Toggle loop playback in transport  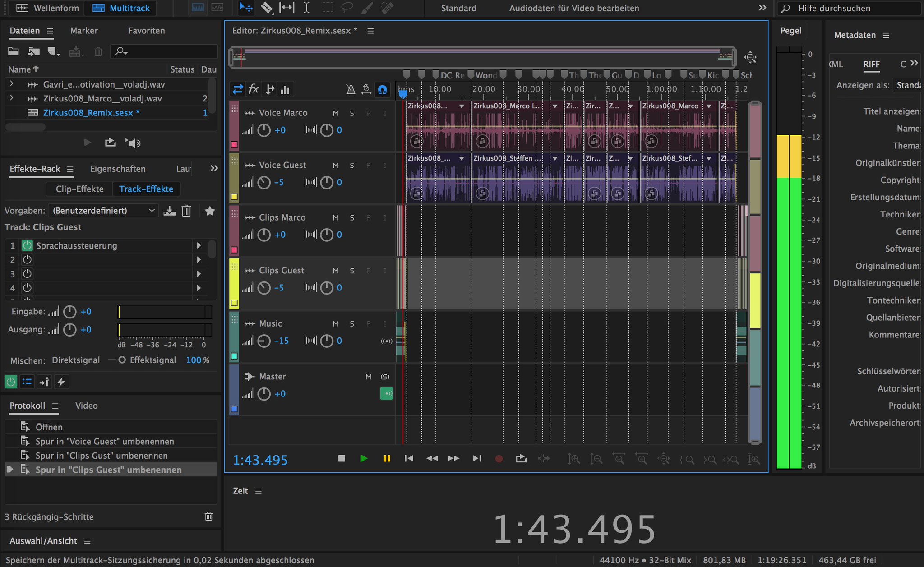(521, 458)
